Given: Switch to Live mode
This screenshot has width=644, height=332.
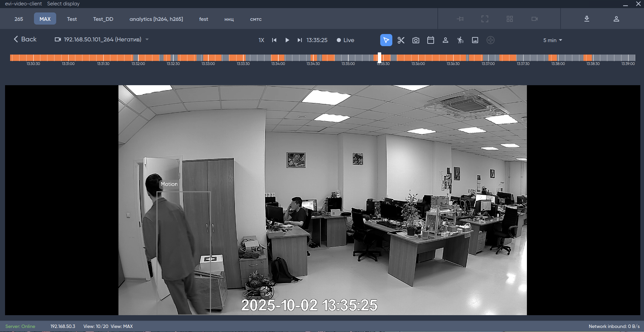Looking at the screenshot, I should [x=346, y=40].
